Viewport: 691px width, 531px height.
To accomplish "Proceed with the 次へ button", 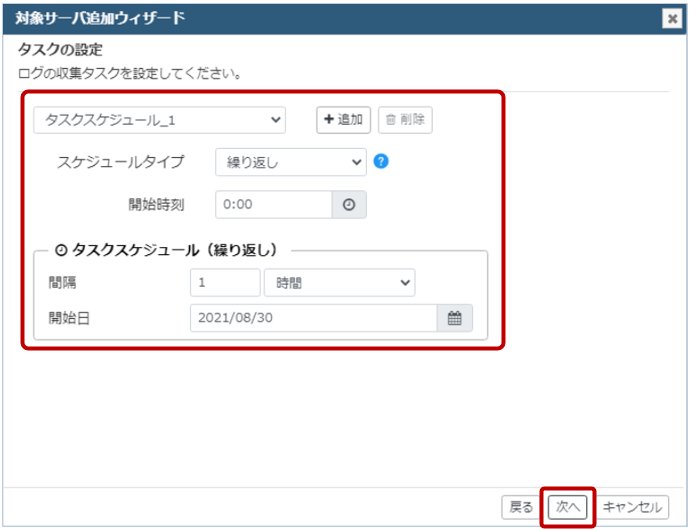I will 568,507.
